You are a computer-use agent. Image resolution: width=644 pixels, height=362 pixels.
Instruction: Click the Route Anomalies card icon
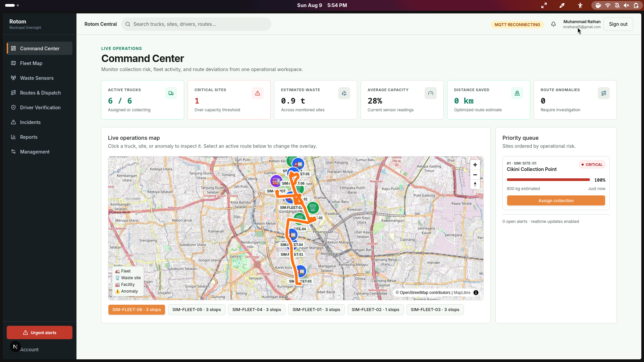point(604,93)
